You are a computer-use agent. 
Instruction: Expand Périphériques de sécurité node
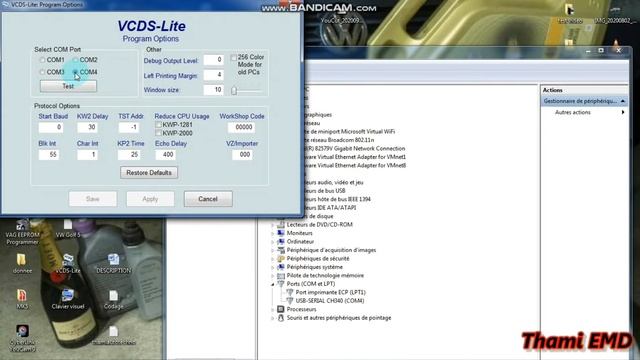[273, 259]
